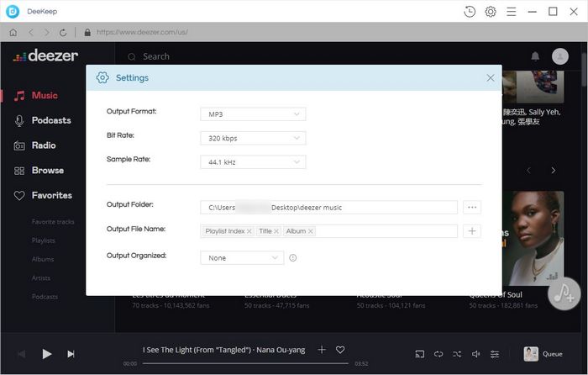This screenshot has width=588, height=375.
Task: Remove the Title tag
Action: pyautogui.click(x=276, y=231)
